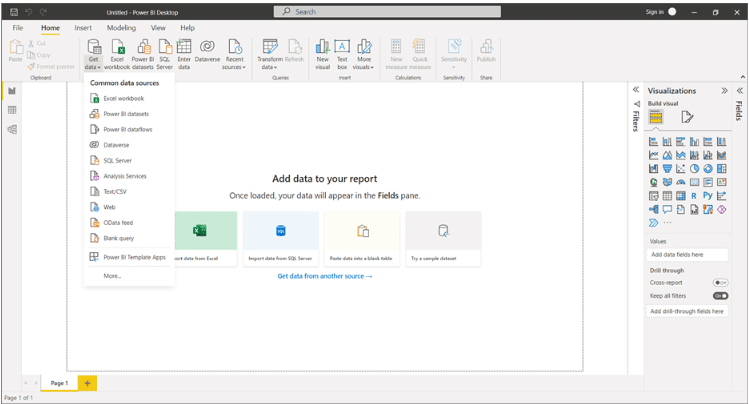Open the View ribbon tab
749x404 pixels.
coord(158,28)
